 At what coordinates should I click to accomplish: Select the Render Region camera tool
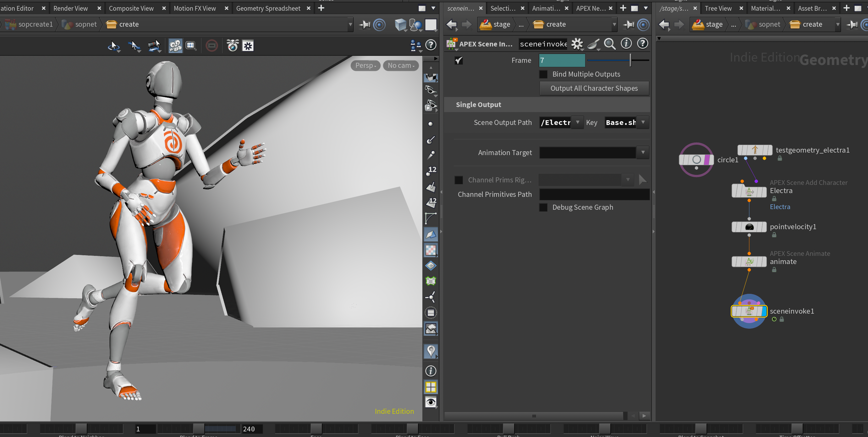click(x=191, y=46)
